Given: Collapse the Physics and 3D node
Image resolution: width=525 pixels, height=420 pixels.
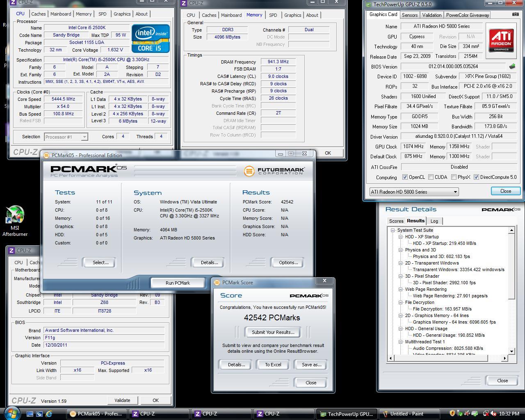Looking at the screenshot, I should 400,250.
